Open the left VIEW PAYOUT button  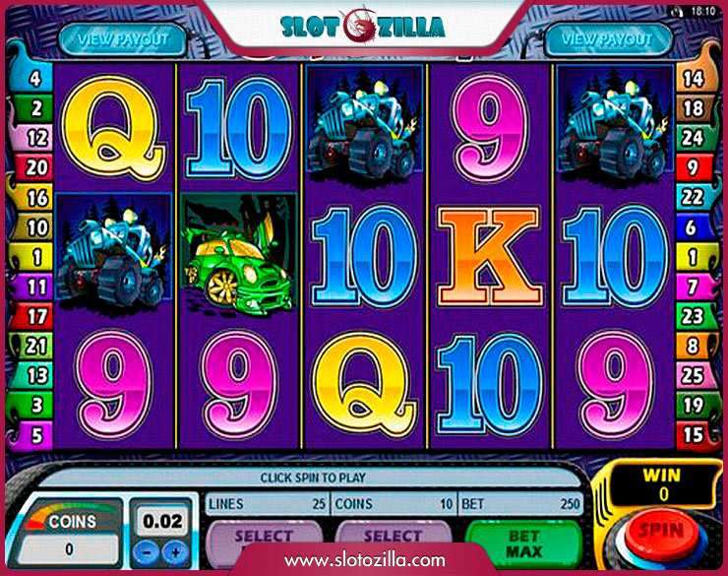tap(123, 40)
